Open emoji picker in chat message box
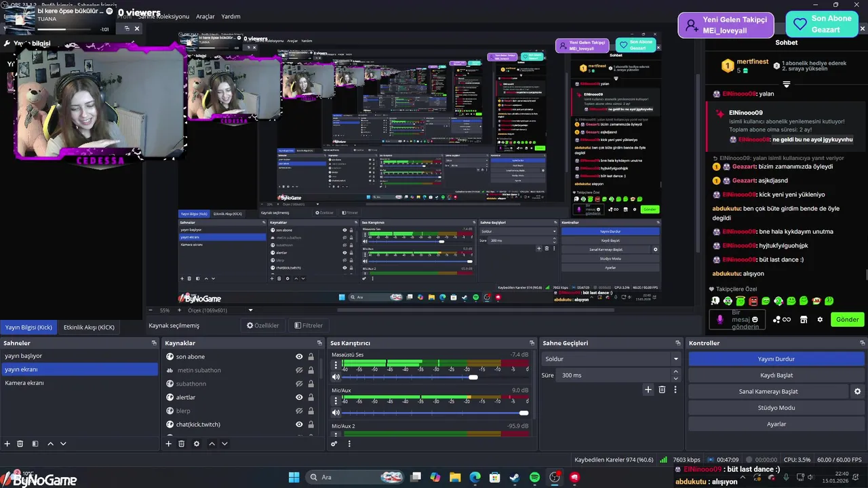The height and width of the screenshot is (488, 868). (x=755, y=319)
